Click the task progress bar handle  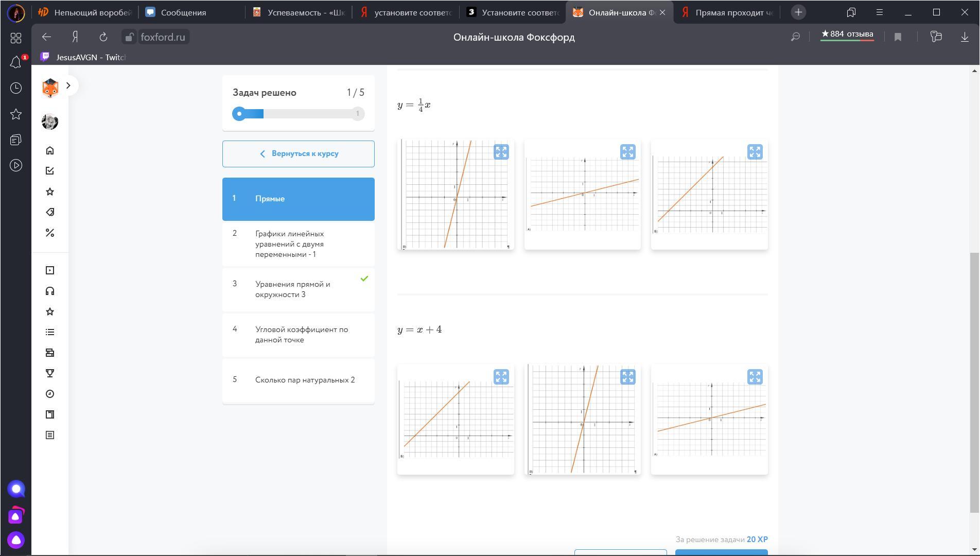pos(239,114)
